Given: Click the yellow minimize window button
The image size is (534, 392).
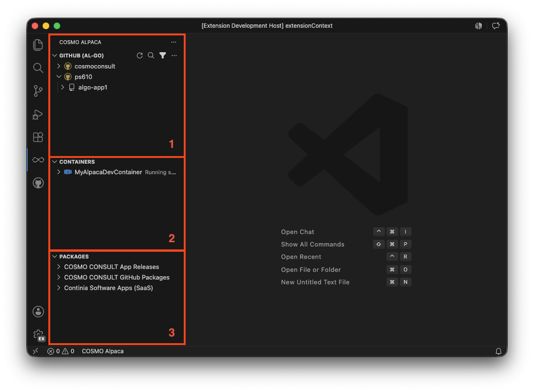Looking at the screenshot, I should [x=46, y=26].
